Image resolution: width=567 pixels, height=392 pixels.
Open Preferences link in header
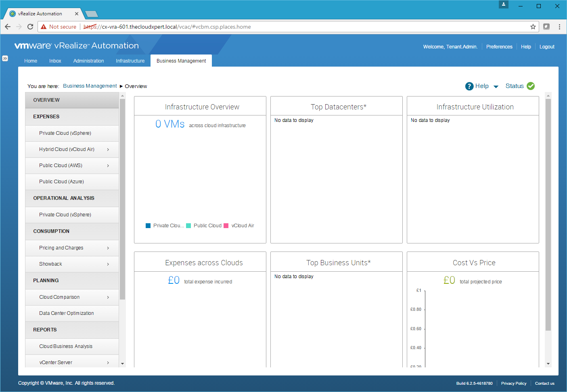click(499, 47)
